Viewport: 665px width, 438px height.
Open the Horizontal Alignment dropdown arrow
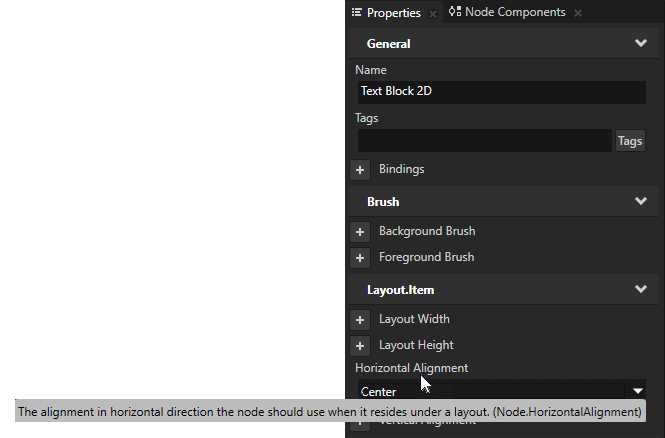[x=637, y=390]
